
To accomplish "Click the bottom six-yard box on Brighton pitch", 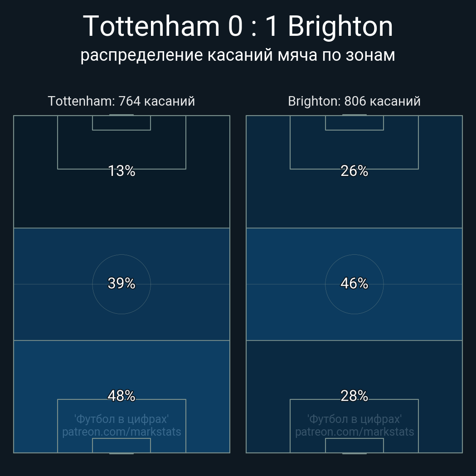I will 354,446.
